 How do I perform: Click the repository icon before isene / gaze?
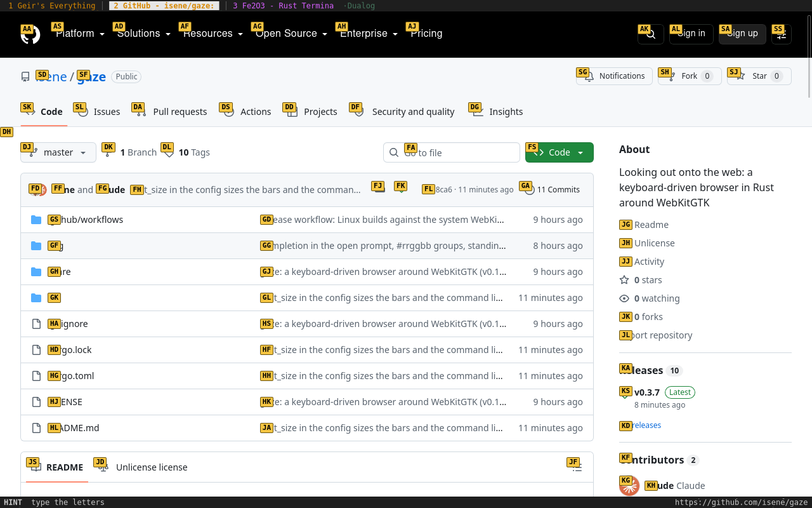25,77
